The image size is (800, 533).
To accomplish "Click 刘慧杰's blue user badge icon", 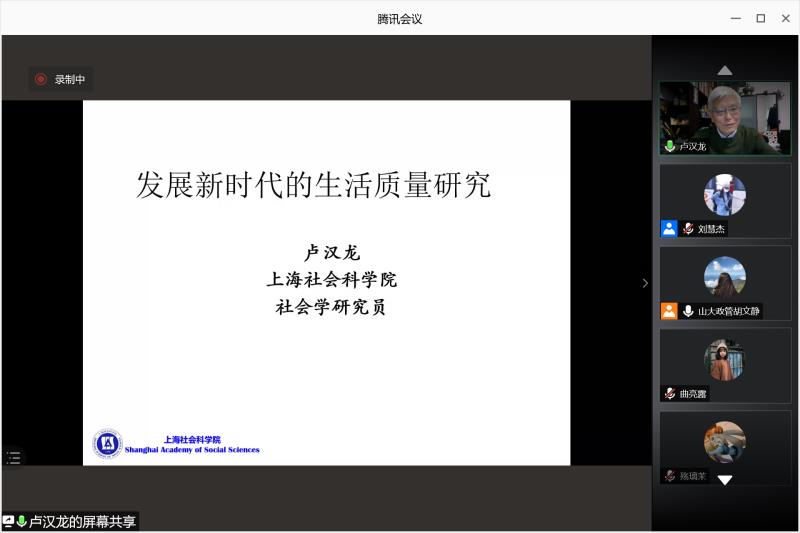I will (669, 229).
